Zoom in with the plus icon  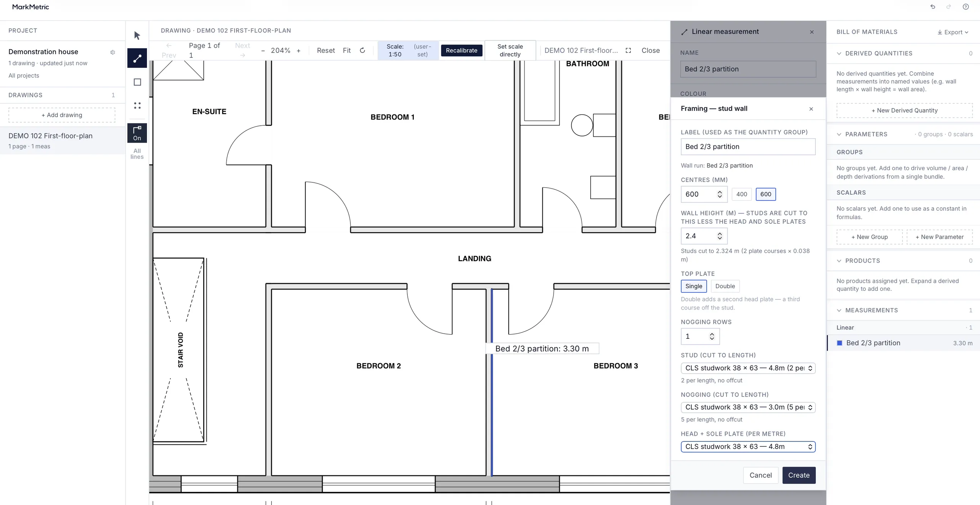point(299,51)
